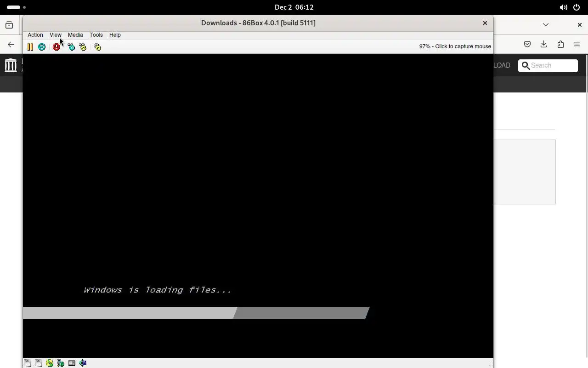
Task: Open the browser downloads panel icon
Action: (544, 45)
